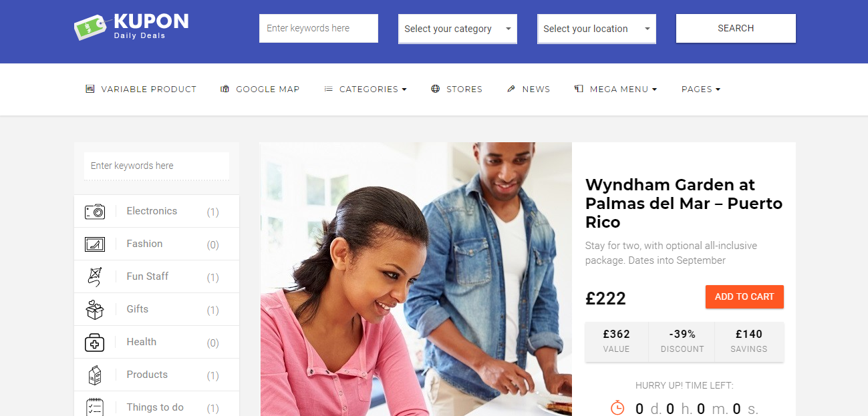Open the Google Map menu item

[x=260, y=89]
